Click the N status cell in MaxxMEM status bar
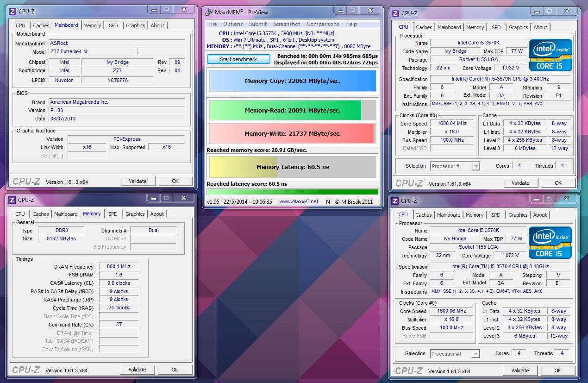588x383 pixels. [328, 201]
